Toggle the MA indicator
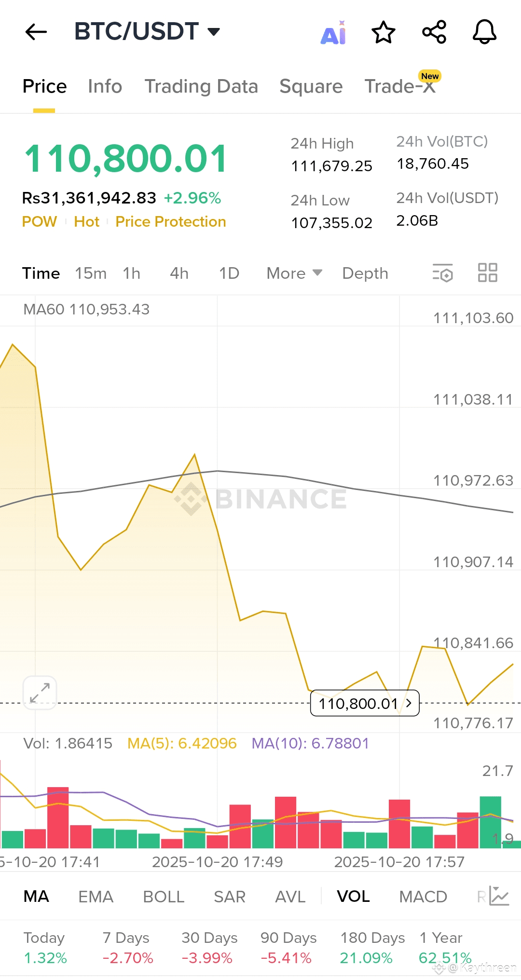The height and width of the screenshot is (980, 521). coord(36,897)
